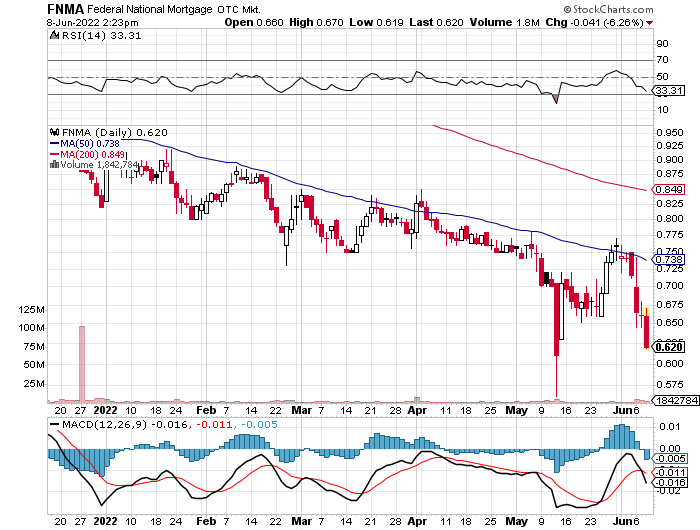Click the 'May' label on price chart axis
This screenshot has width=700, height=530.
pyautogui.click(x=517, y=410)
